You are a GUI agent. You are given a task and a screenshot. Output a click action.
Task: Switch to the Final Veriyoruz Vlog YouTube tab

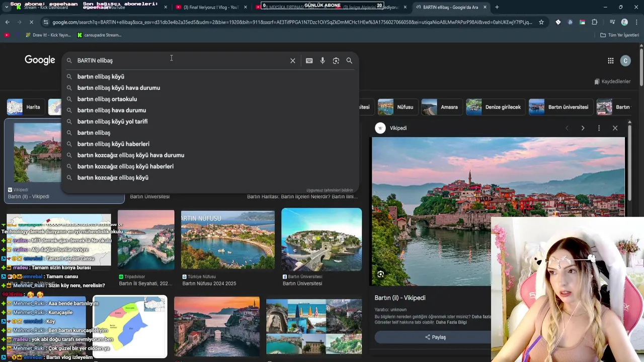(211, 7)
